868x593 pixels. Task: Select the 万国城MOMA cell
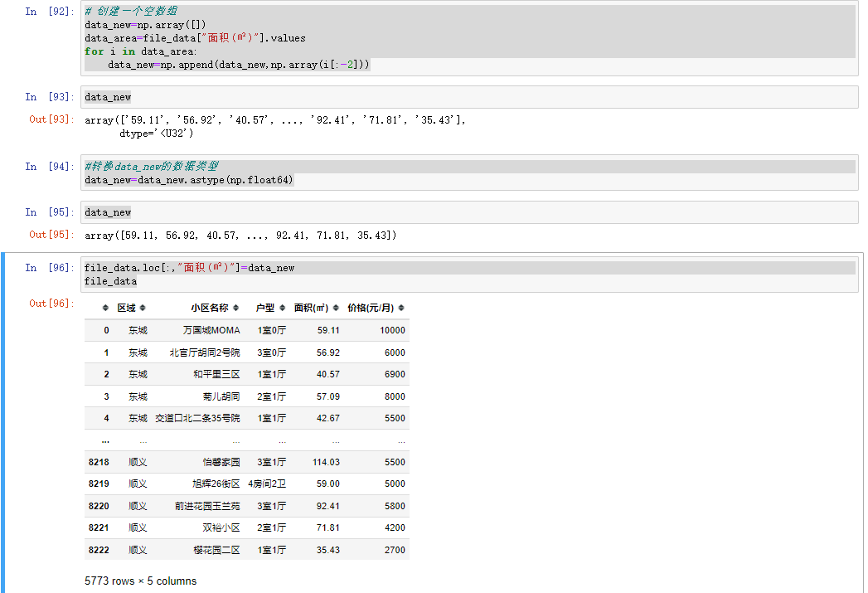[x=211, y=331]
